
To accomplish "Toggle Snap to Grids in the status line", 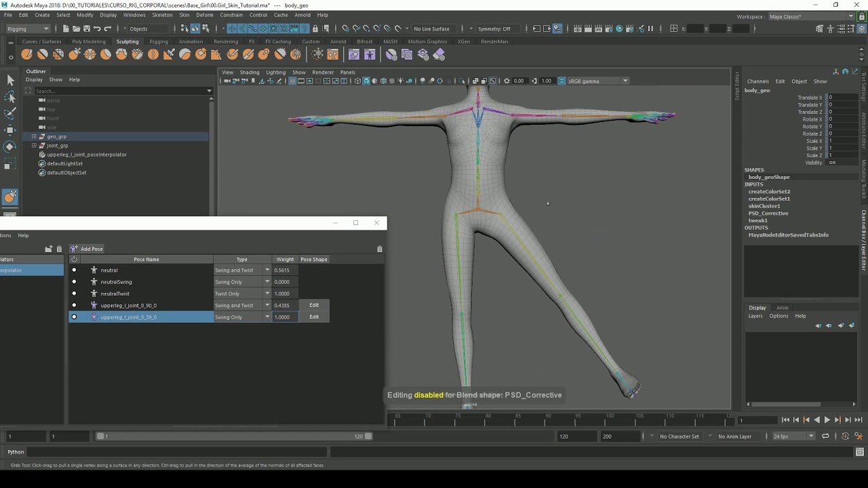I will (x=347, y=28).
